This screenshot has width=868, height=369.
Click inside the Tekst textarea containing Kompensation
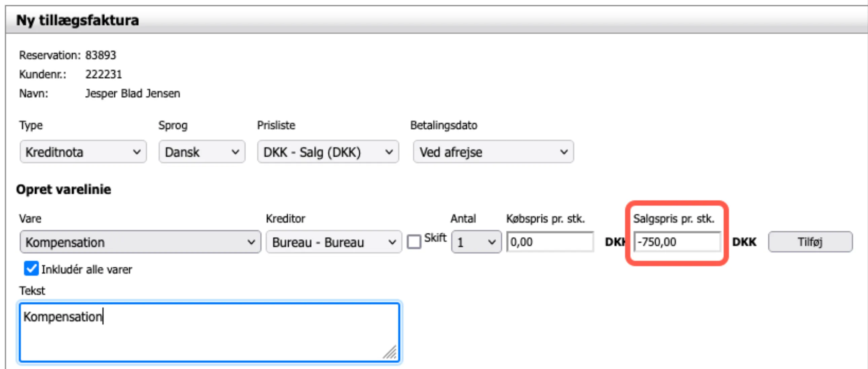pos(209,332)
